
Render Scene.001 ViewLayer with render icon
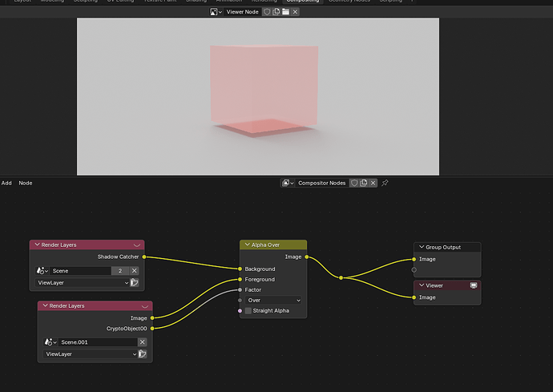point(143,354)
